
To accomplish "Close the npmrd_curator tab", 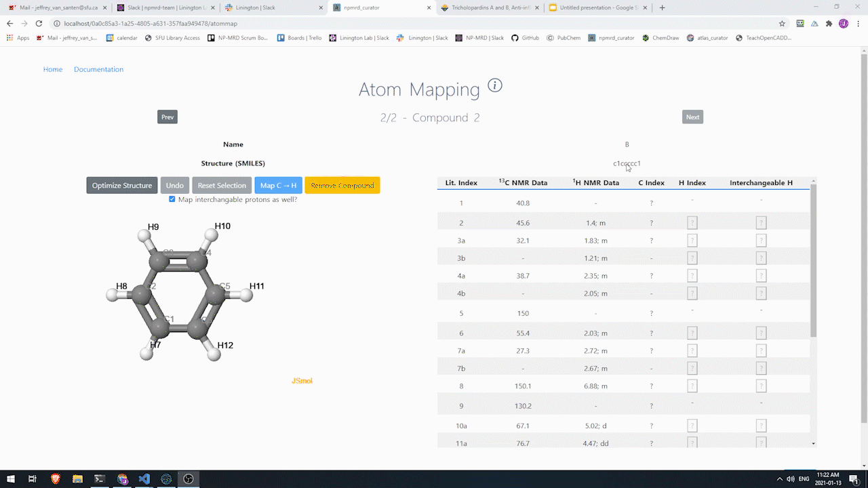I will click(x=429, y=7).
